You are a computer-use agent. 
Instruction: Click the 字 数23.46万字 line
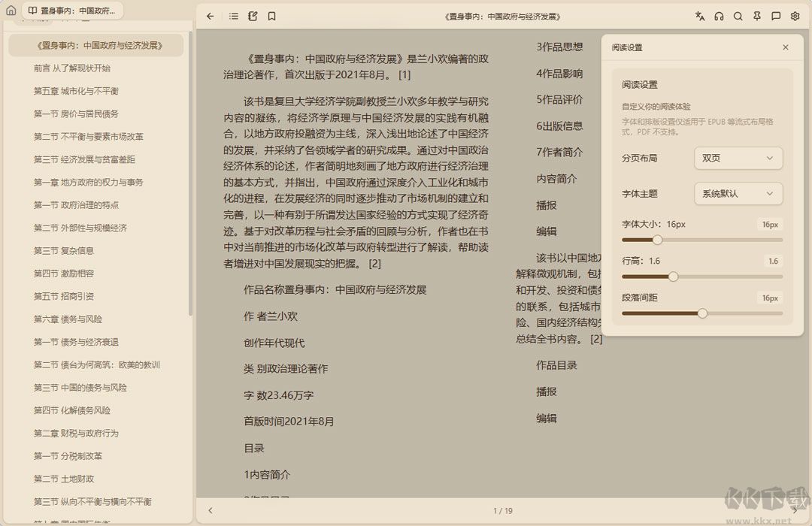click(279, 395)
